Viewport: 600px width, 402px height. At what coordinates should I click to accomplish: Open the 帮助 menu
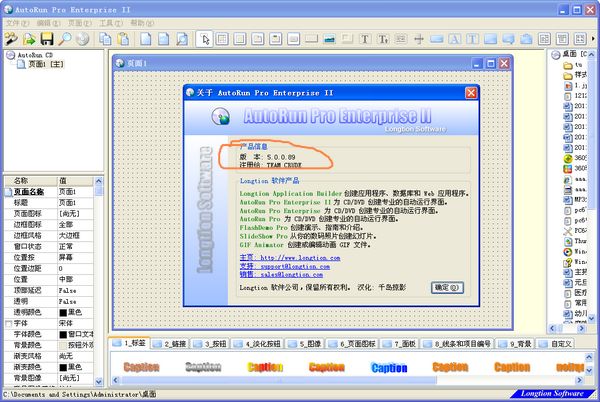click(x=142, y=23)
